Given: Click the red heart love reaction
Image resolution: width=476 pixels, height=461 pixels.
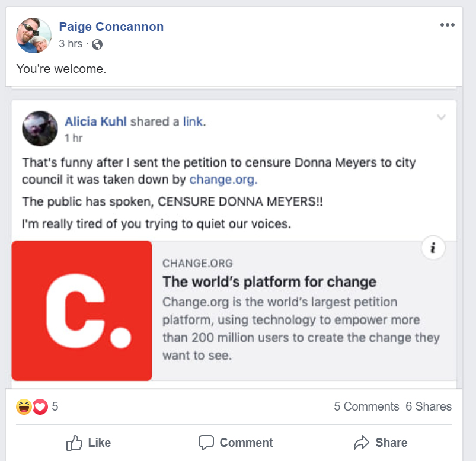Looking at the screenshot, I should tap(40, 407).
